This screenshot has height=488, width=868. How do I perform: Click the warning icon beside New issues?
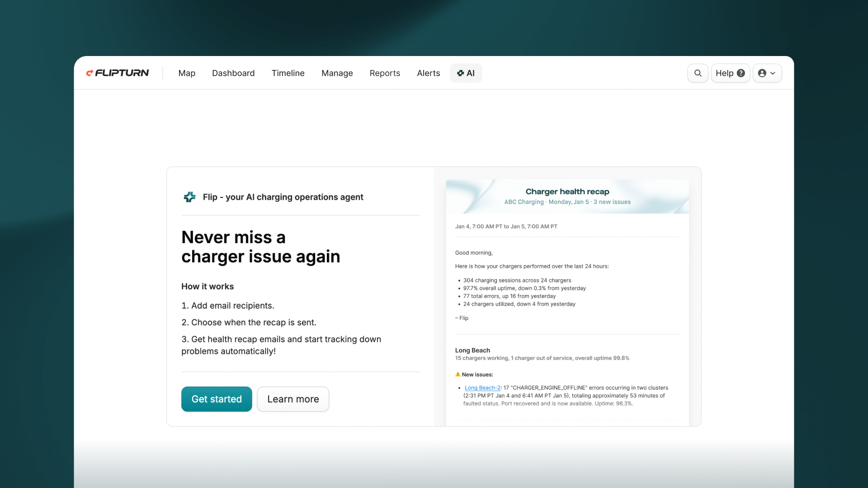(458, 374)
